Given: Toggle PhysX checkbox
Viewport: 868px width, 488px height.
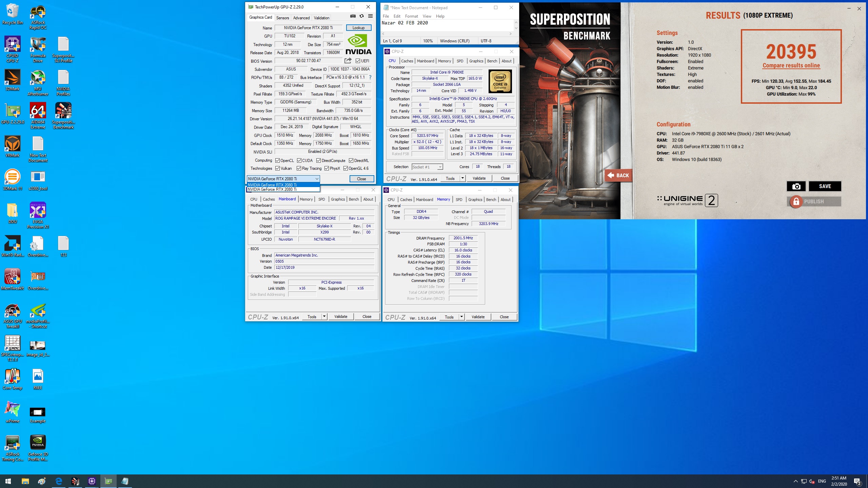Looking at the screenshot, I should click(327, 168).
